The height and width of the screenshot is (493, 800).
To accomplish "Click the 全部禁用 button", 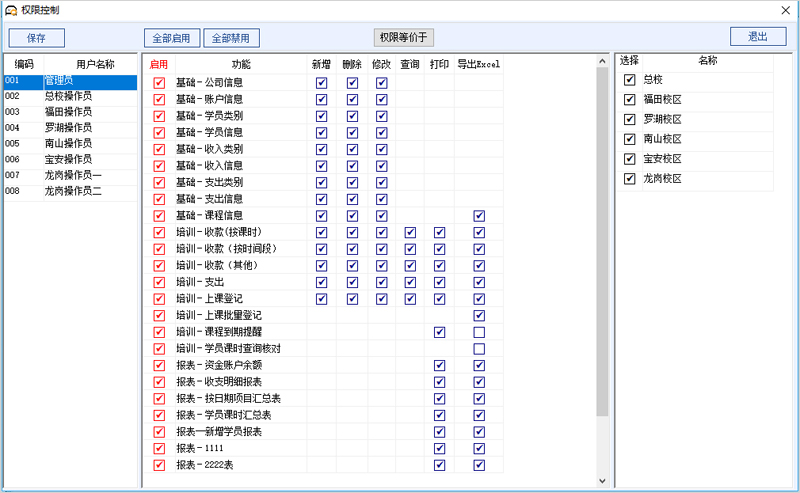I will tap(232, 38).
